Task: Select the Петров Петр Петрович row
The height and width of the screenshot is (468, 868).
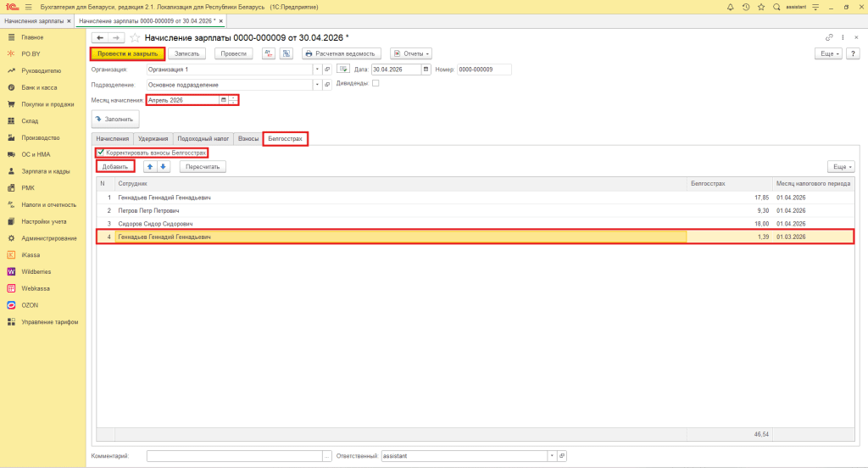Action: click(475, 210)
